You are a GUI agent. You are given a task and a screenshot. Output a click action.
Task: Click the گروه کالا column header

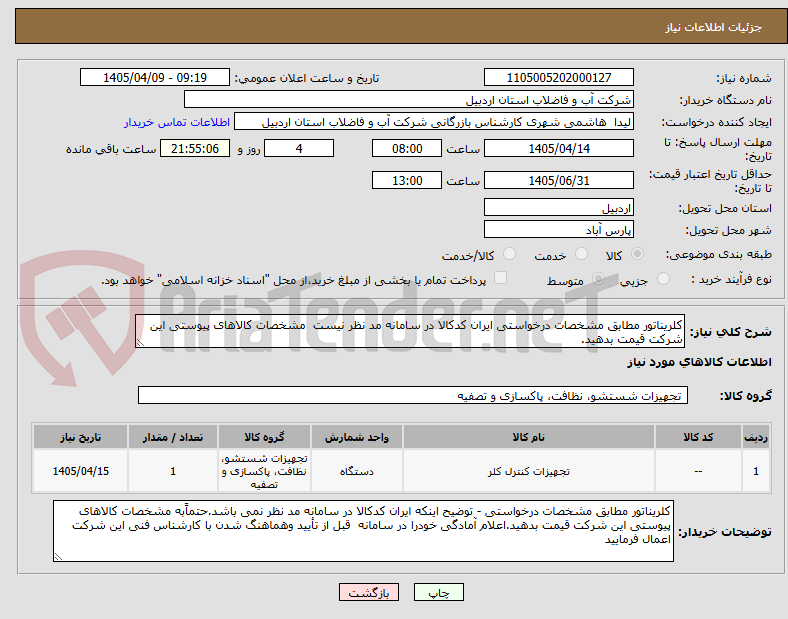coord(264,437)
